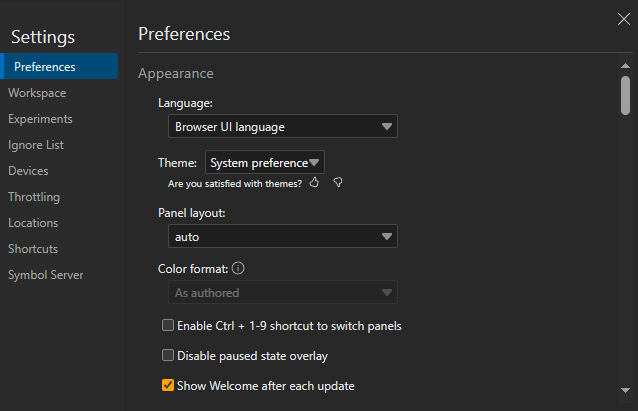
Task: Go to the Ignore List tab
Action: click(x=36, y=145)
